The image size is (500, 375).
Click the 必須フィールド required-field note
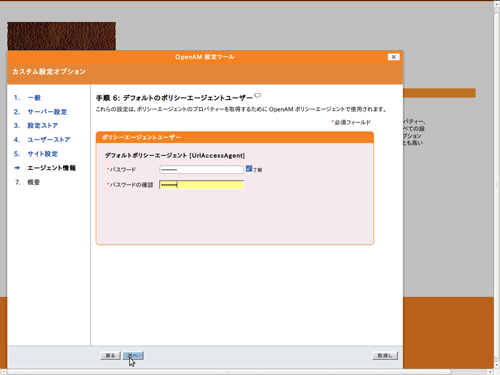coord(351,122)
